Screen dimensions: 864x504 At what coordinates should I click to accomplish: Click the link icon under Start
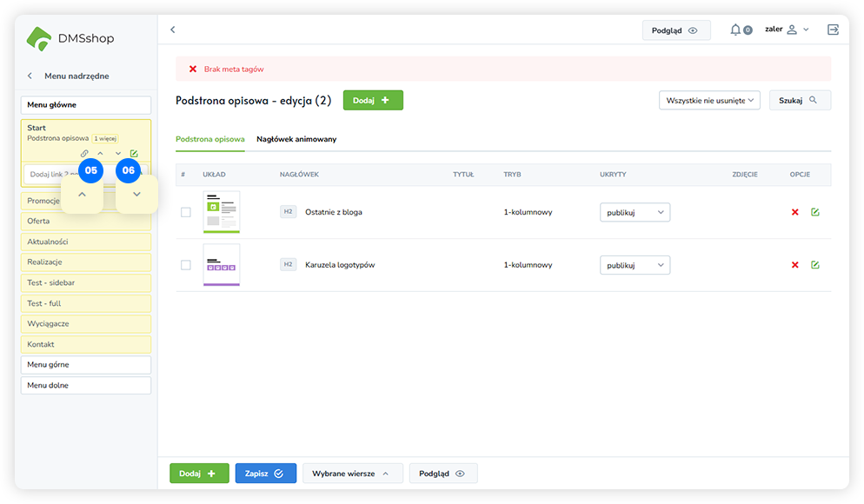click(84, 154)
